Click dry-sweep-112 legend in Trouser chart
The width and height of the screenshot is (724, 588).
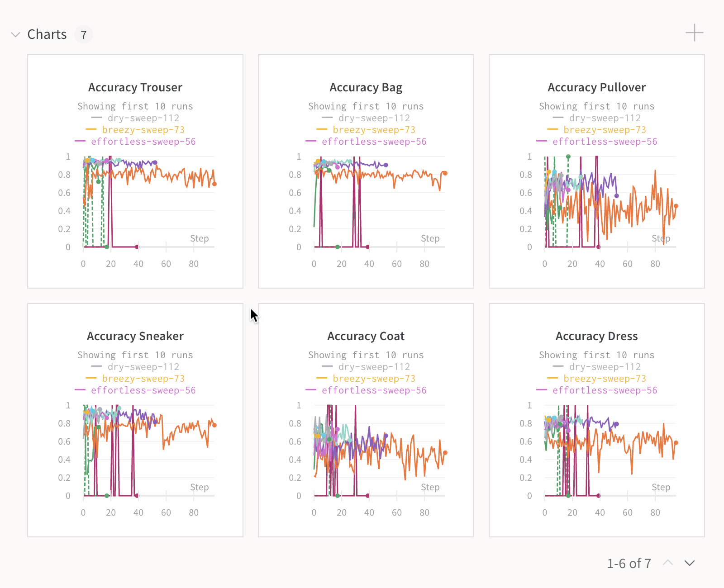point(143,118)
